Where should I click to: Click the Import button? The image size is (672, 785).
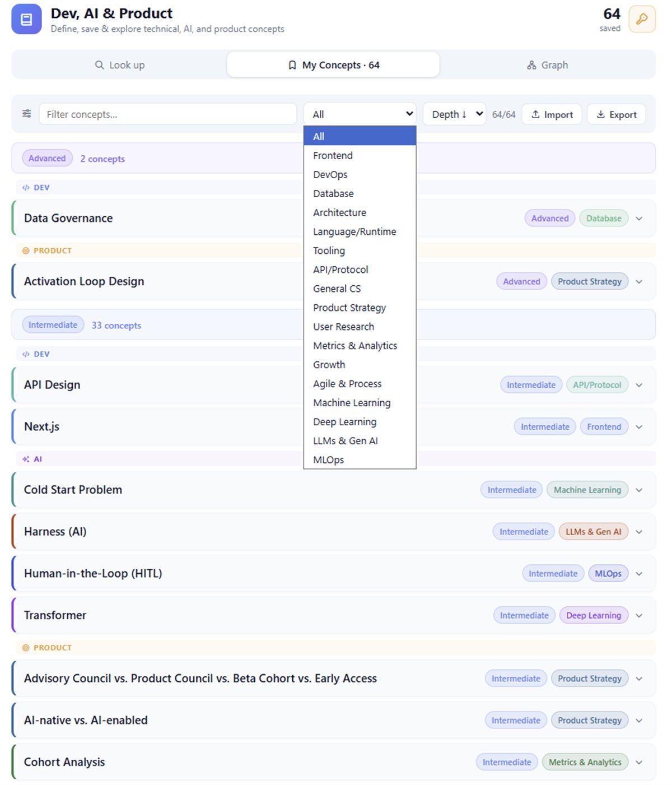pyautogui.click(x=552, y=114)
